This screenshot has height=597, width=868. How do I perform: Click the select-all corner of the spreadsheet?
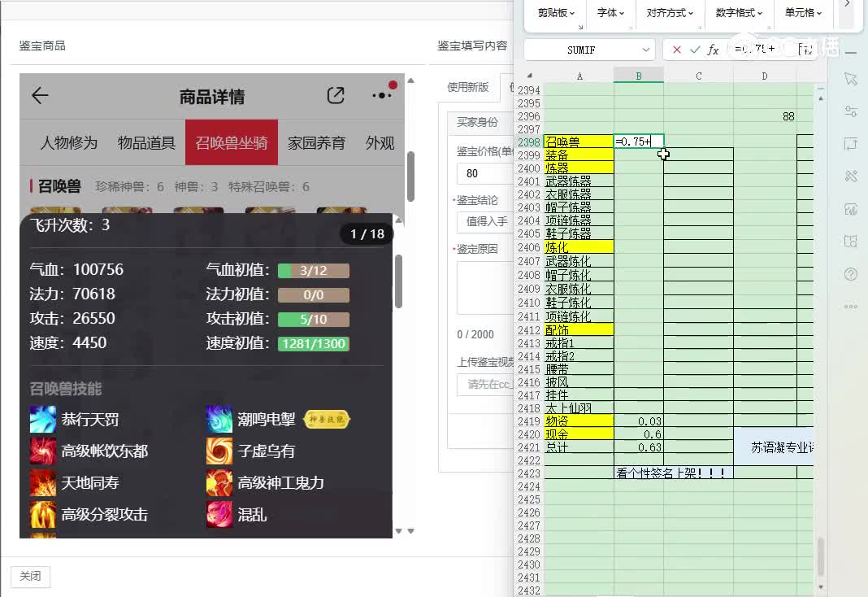click(x=530, y=76)
